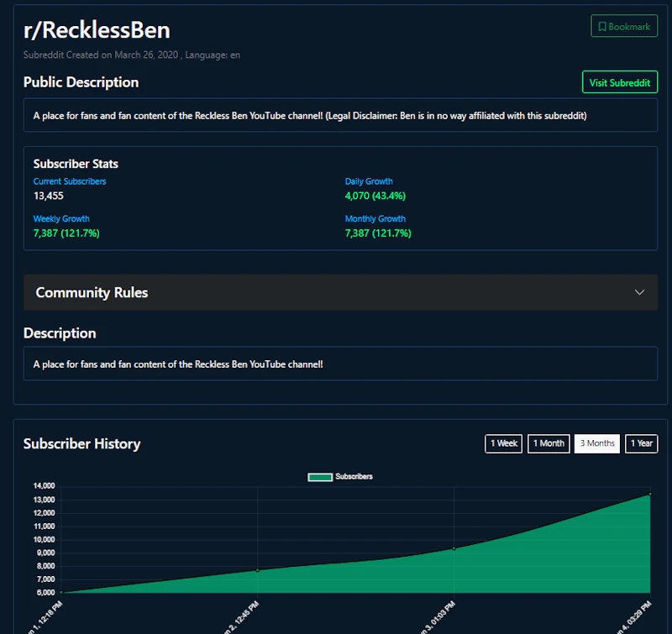This screenshot has width=672, height=634.
Task: Click the 4,070 (43.4%) daily growth value
Action: tap(375, 196)
